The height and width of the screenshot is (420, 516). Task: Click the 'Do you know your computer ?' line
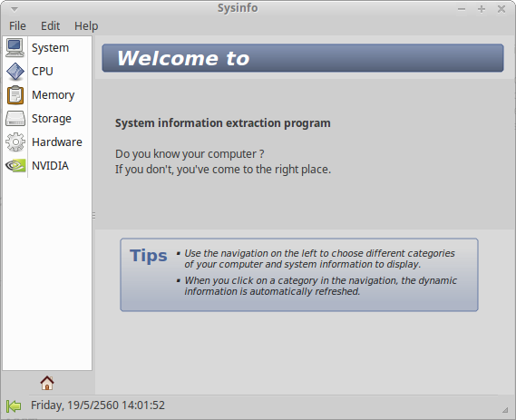(190, 154)
